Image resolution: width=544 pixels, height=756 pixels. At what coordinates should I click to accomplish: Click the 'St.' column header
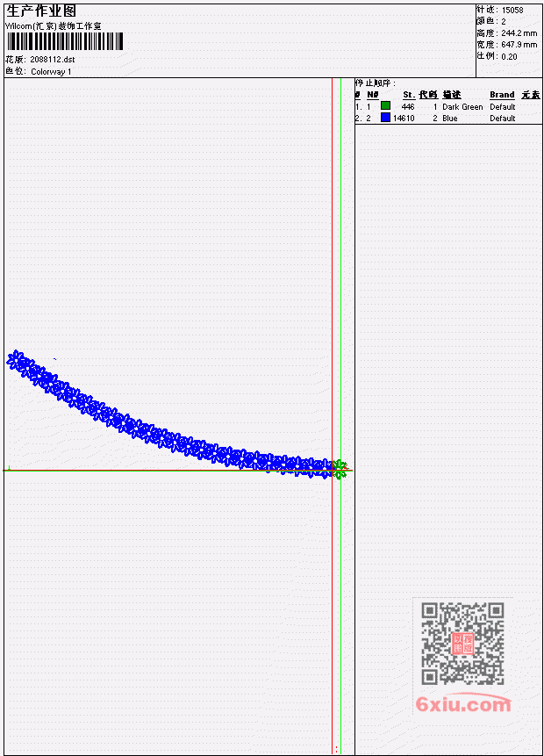(x=409, y=95)
